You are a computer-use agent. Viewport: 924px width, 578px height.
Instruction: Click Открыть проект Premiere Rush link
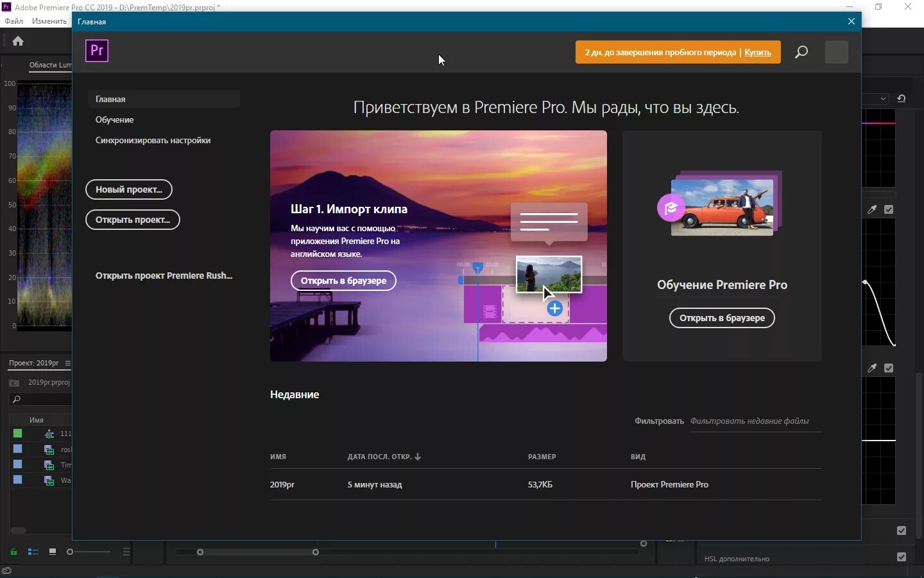coord(164,276)
